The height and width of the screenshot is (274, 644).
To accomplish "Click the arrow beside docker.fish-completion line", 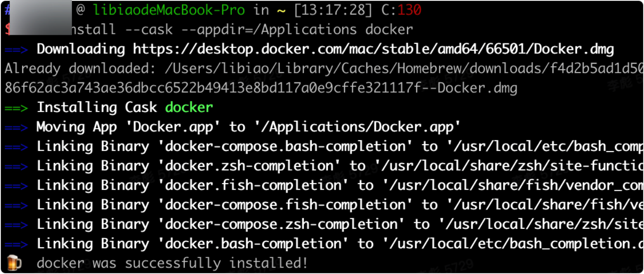I will click(16, 185).
